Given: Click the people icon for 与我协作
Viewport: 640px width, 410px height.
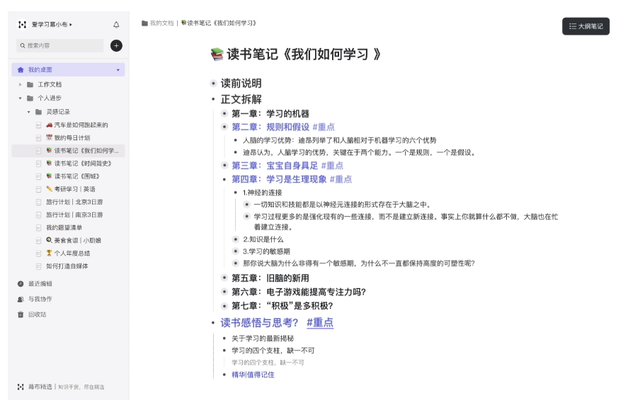Looking at the screenshot, I should pos(20,299).
